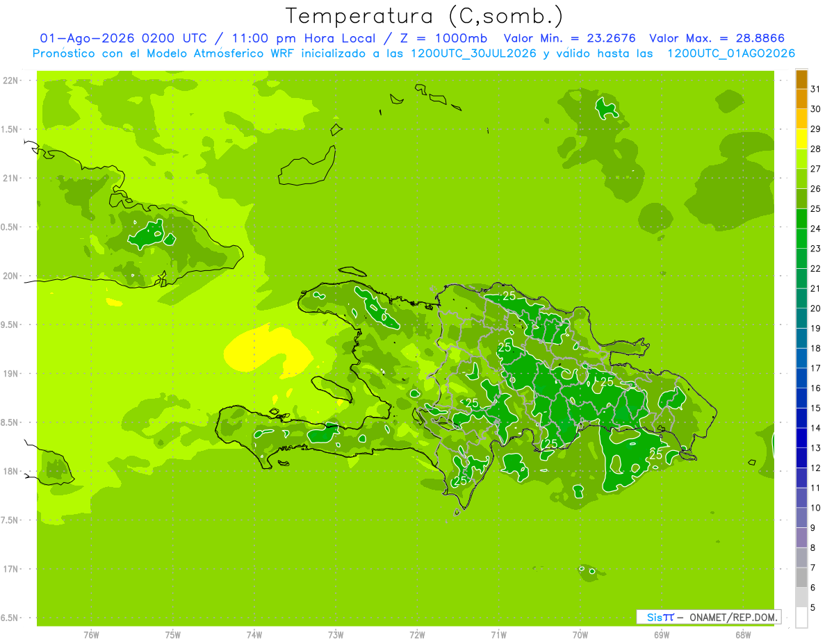Click the SisTT - ONAMET/REP.DOM. credit label
The width and height of the screenshot is (834, 644).
coord(708,617)
